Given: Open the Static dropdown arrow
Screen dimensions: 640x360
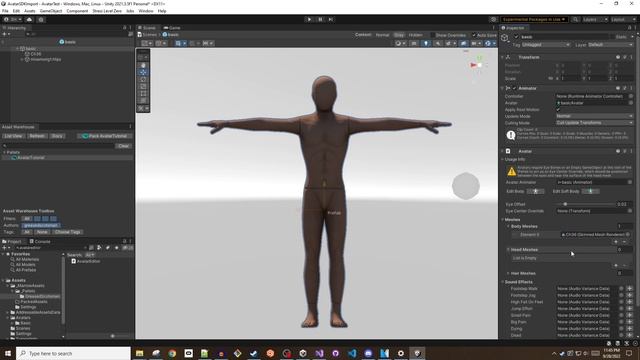Looking at the screenshot, I should pyautogui.click(x=631, y=37).
